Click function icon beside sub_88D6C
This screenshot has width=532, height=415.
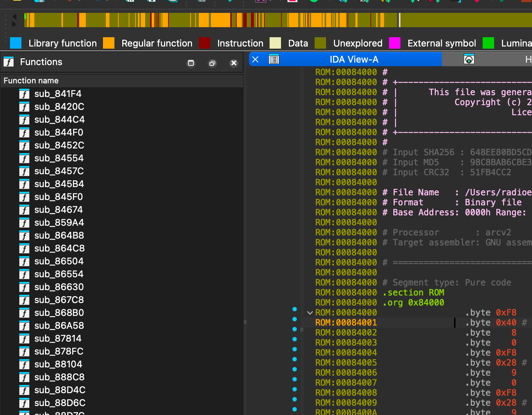pos(24,403)
